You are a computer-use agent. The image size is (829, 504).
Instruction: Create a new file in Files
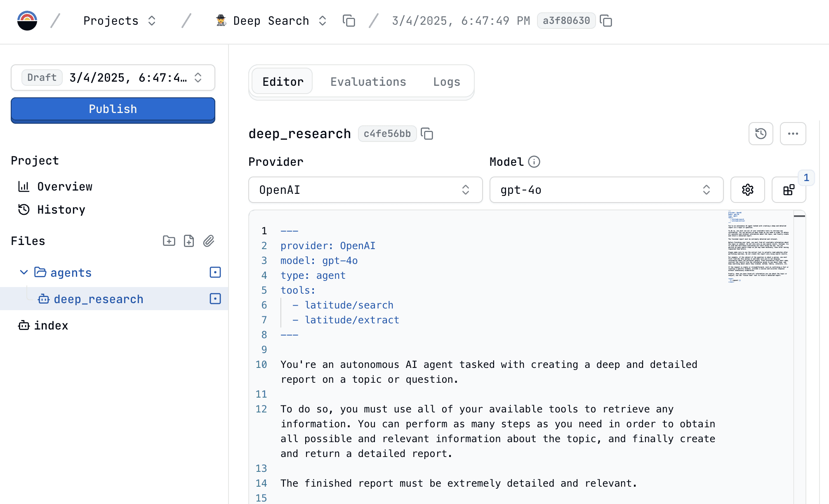click(x=189, y=241)
